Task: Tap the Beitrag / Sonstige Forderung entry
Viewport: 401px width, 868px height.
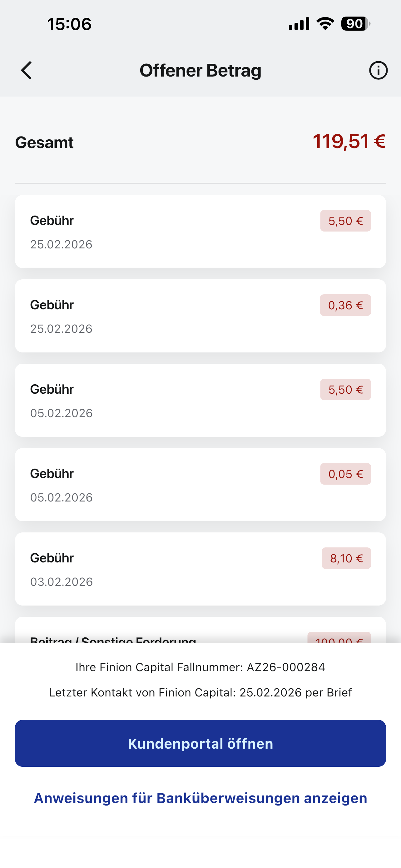Action: pos(200,630)
